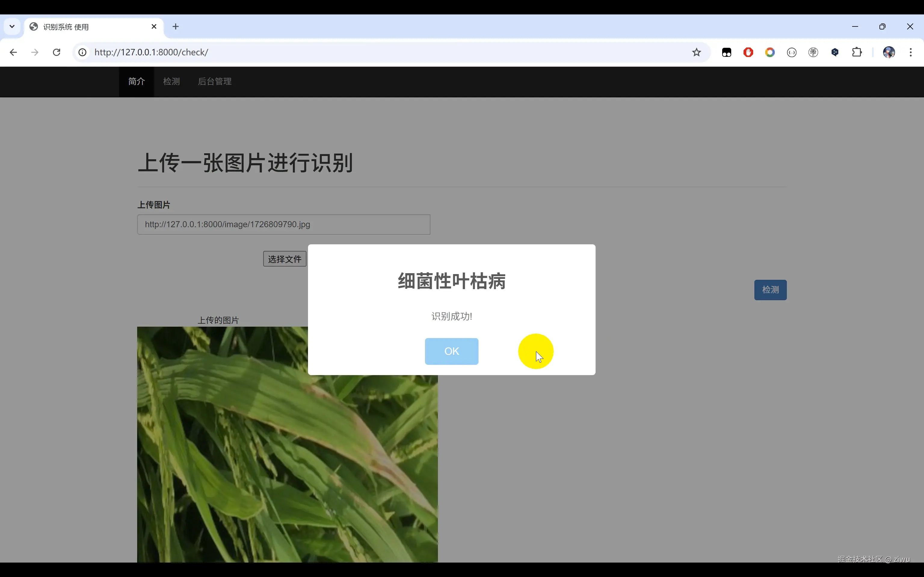Image resolution: width=924 pixels, height=577 pixels.
Task: Click the address bar URL
Action: click(x=151, y=52)
